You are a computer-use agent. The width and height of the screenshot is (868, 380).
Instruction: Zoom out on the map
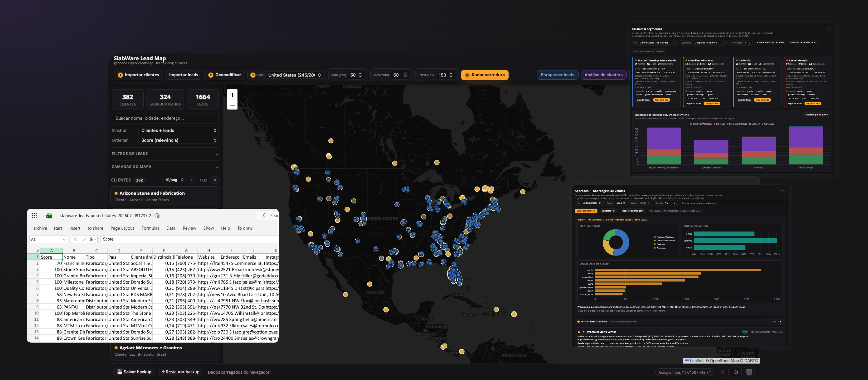[x=232, y=105]
